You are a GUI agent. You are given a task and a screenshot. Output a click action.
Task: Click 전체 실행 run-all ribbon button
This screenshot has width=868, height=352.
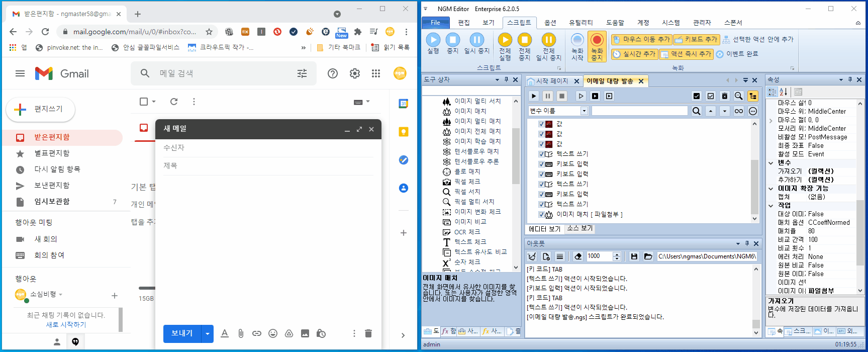tap(505, 47)
